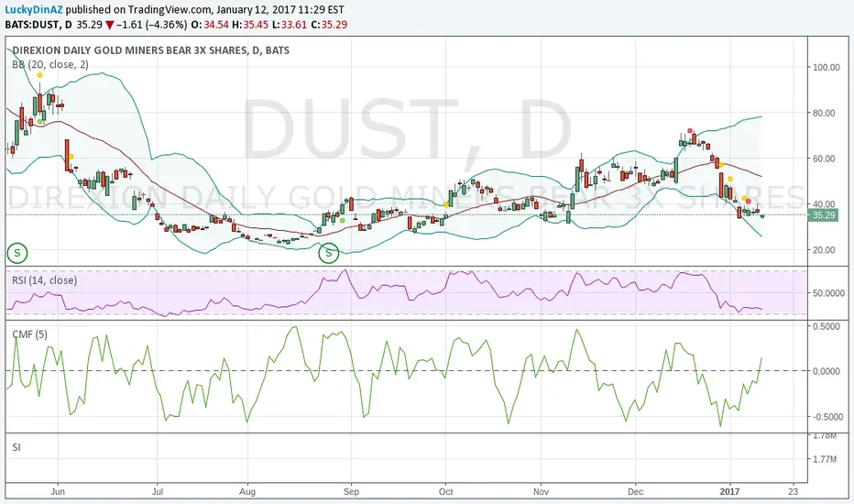Click the 100.00 price axis label
Viewport: 854px width, 504px height.
(x=827, y=67)
